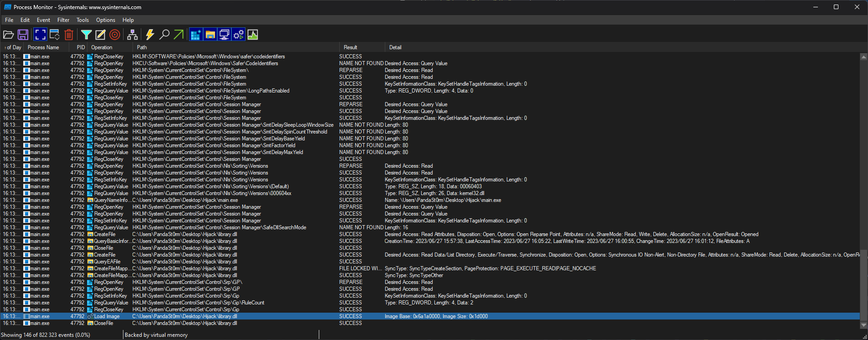This screenshot has width=868, height=340.
Task: Click the Detail column header
Action: pyautogui.click(x=622, y=47)
